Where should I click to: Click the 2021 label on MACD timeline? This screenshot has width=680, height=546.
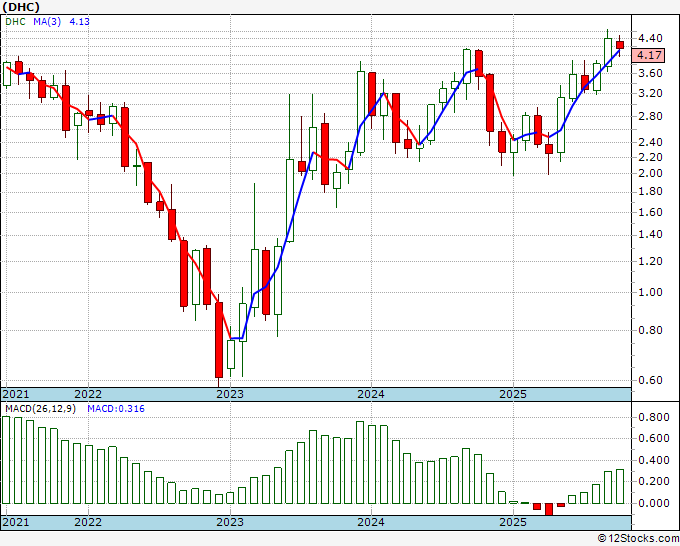(16, 522)
